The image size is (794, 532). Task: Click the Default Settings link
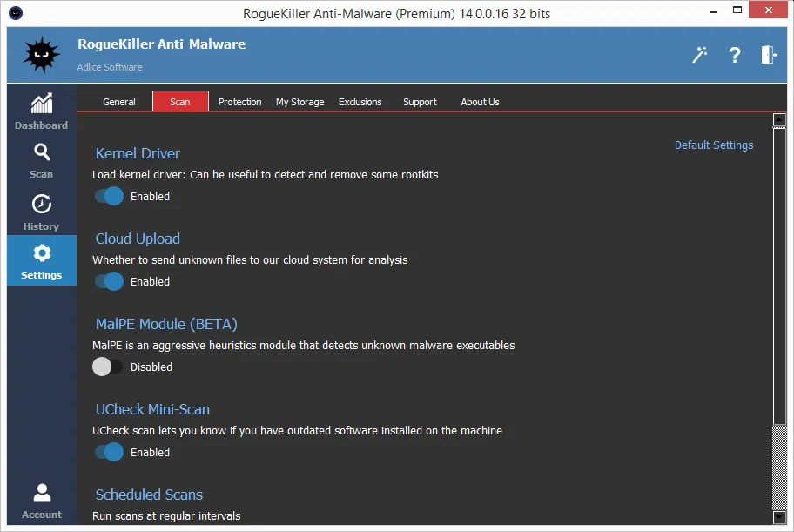click(714, 145)
